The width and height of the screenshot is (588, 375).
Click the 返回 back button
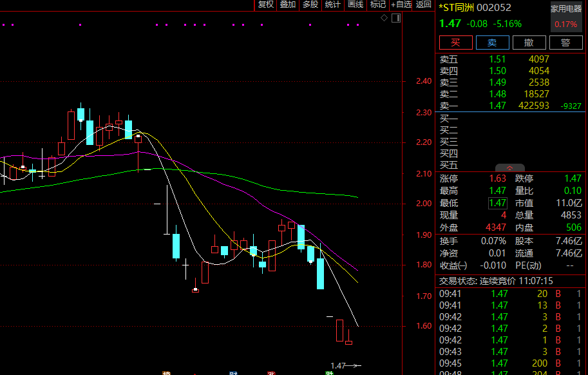click(x=423, y=5)
